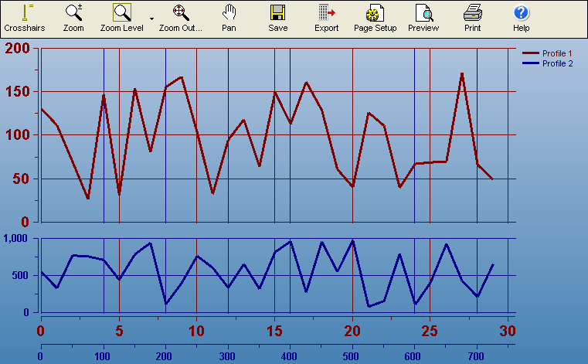The image size is (588, 364).
Task: Click Profile 2 legend label
Action: 557,63
